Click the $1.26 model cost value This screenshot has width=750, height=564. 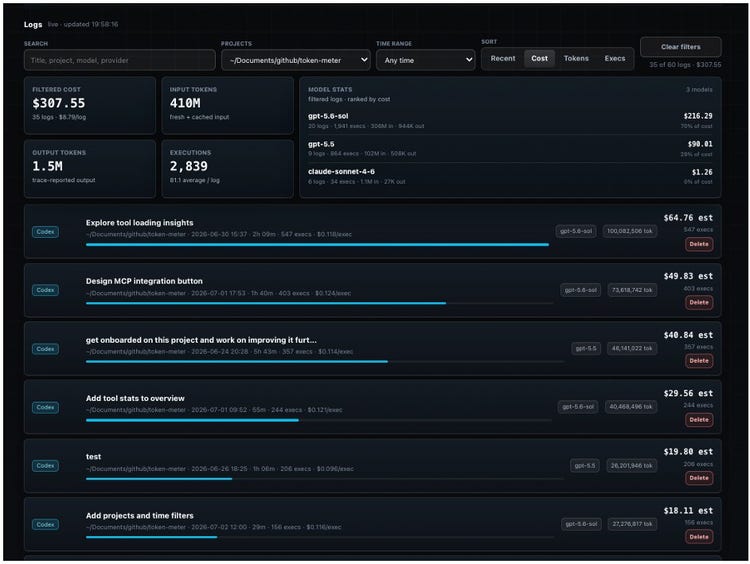coord(702,172)
